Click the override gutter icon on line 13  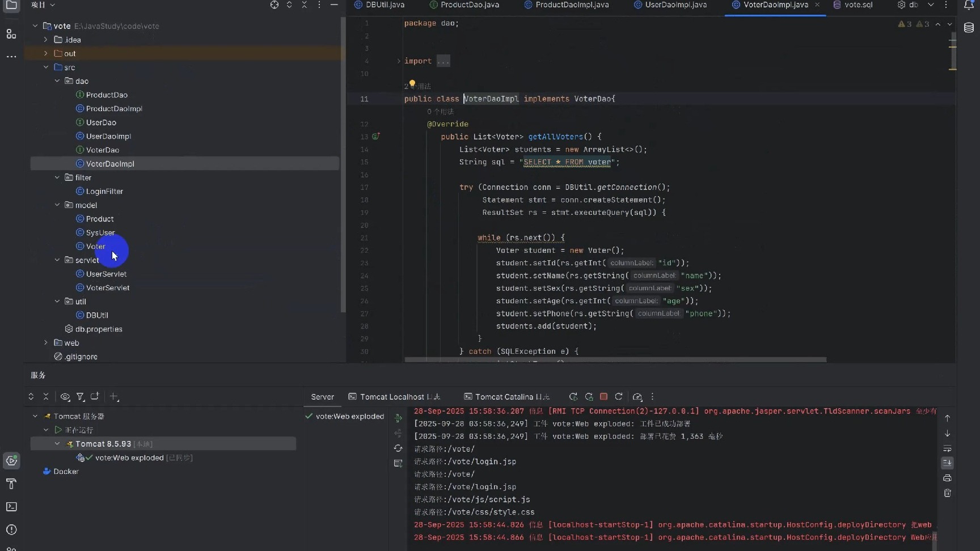[375, 137]
